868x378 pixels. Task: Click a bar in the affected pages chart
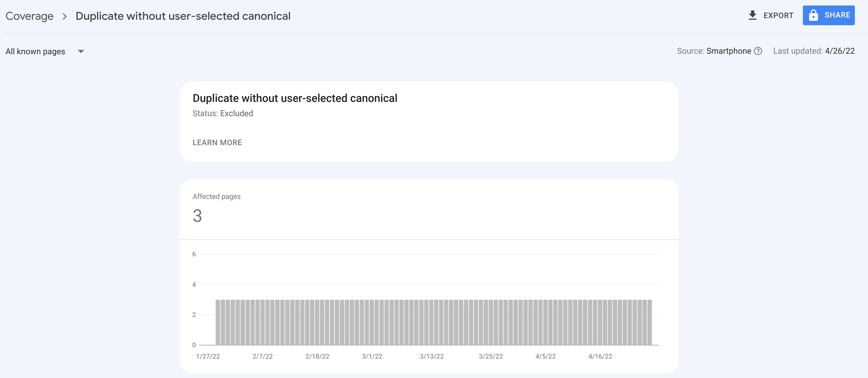pyautogui.click(x=434, y=321)
